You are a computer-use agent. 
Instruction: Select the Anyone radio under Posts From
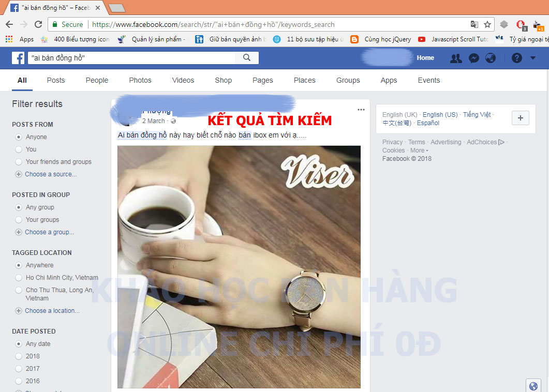(19, 137)
